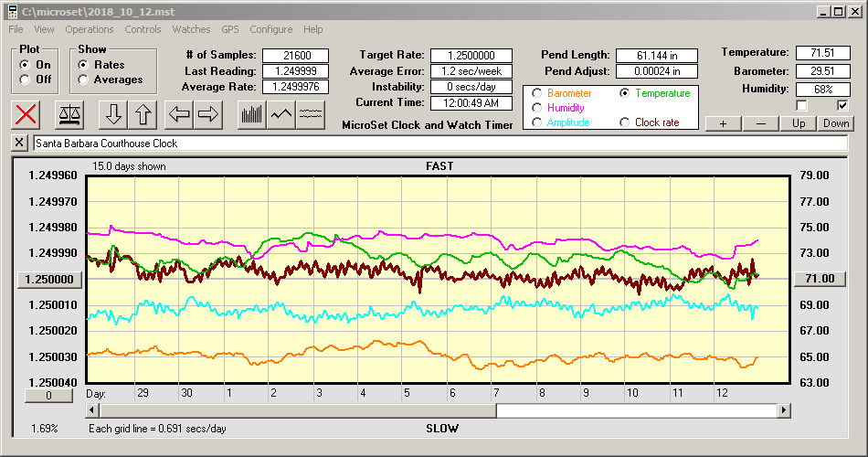Click the horizontal scrollbar thumb
868x457 pixels.
(x=298, y=410)
